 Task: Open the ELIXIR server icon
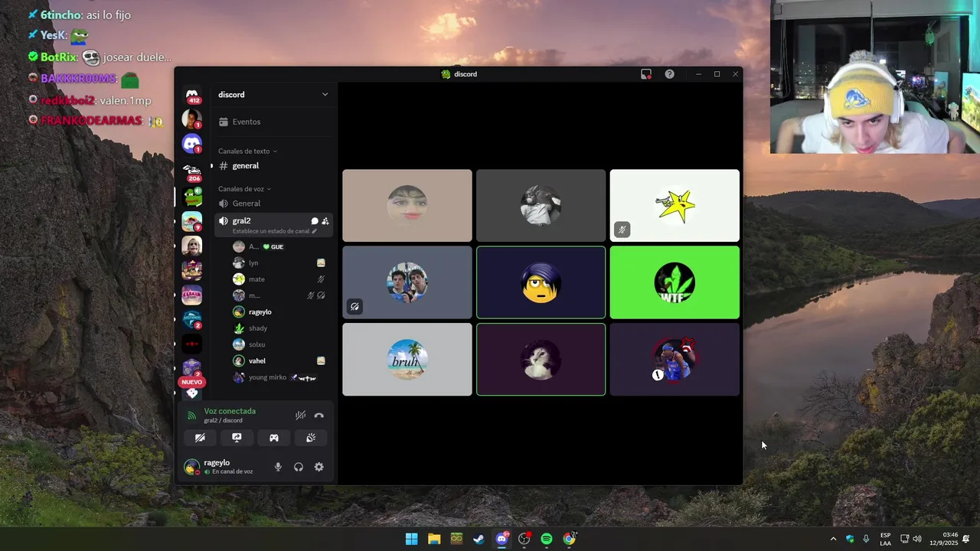pyautogui.click(x=191, y=295)
